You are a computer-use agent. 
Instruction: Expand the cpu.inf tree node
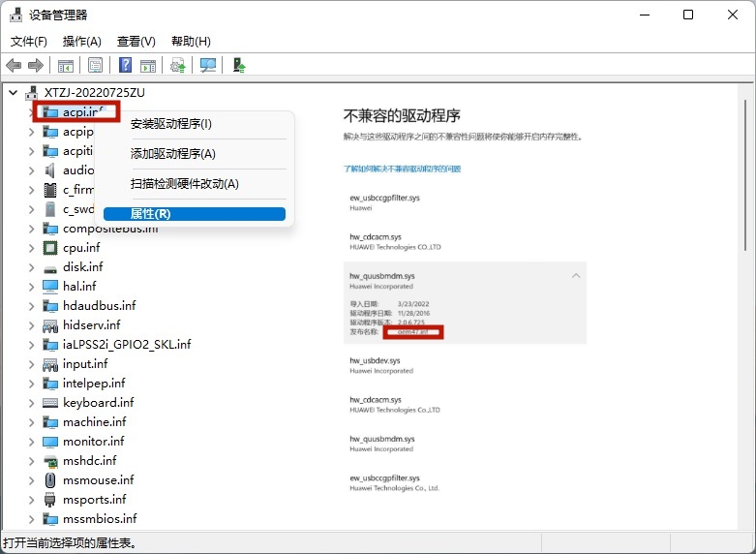[31, 248]
